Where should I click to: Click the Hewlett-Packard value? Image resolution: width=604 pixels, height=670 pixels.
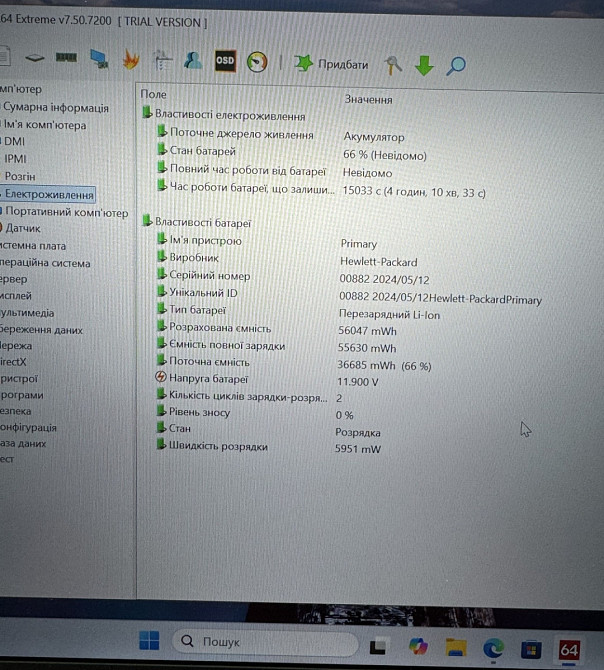pos(378,262)
